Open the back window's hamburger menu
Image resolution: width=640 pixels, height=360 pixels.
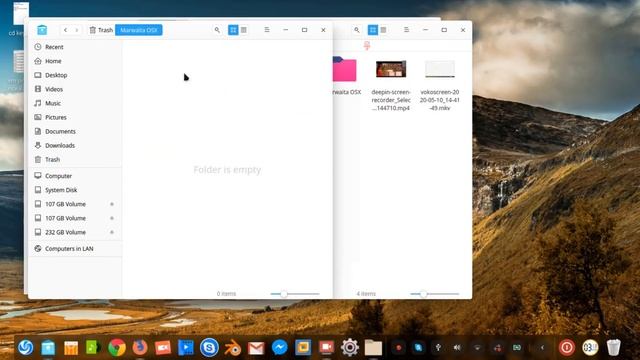(x=407, y=30)
